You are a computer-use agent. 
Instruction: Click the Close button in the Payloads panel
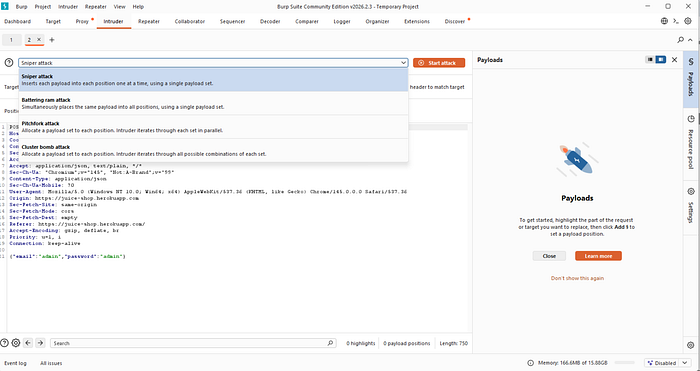pos(549,256)
